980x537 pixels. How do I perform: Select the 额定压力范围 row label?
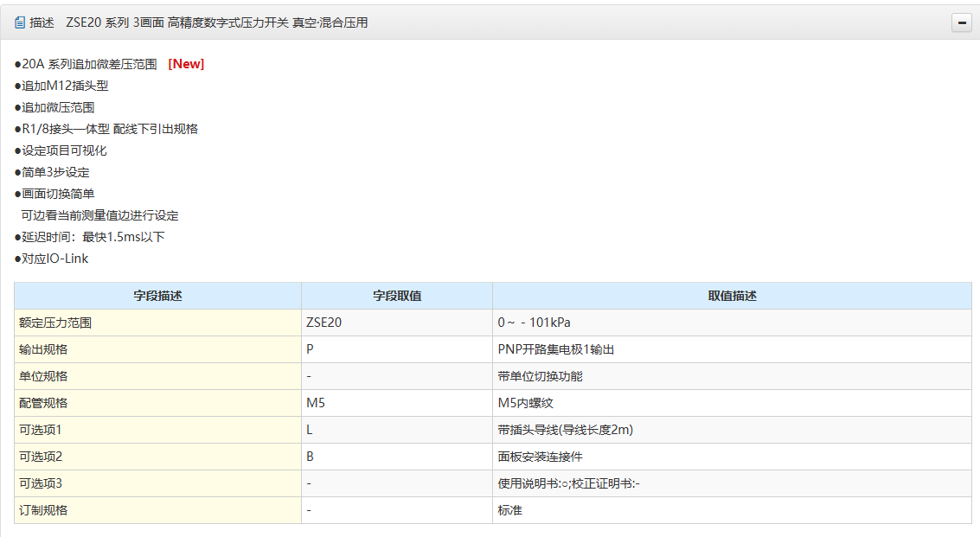pyautogui.click(x=55, y=323)
